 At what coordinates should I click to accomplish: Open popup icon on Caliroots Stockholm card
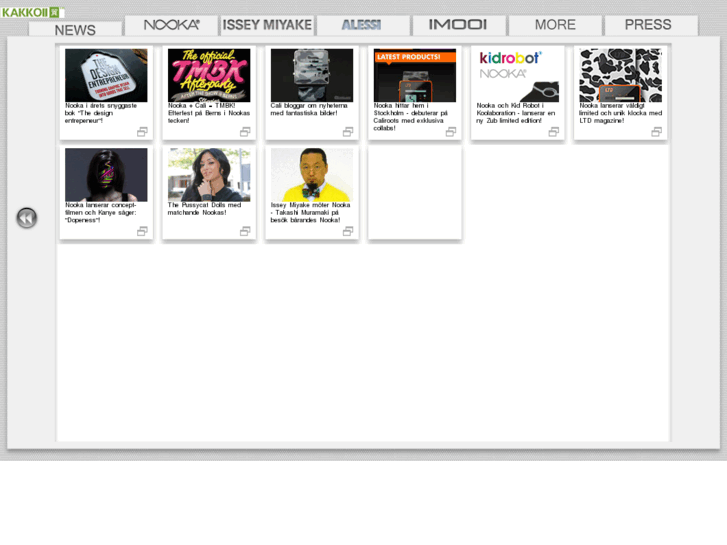pos(451,132)
